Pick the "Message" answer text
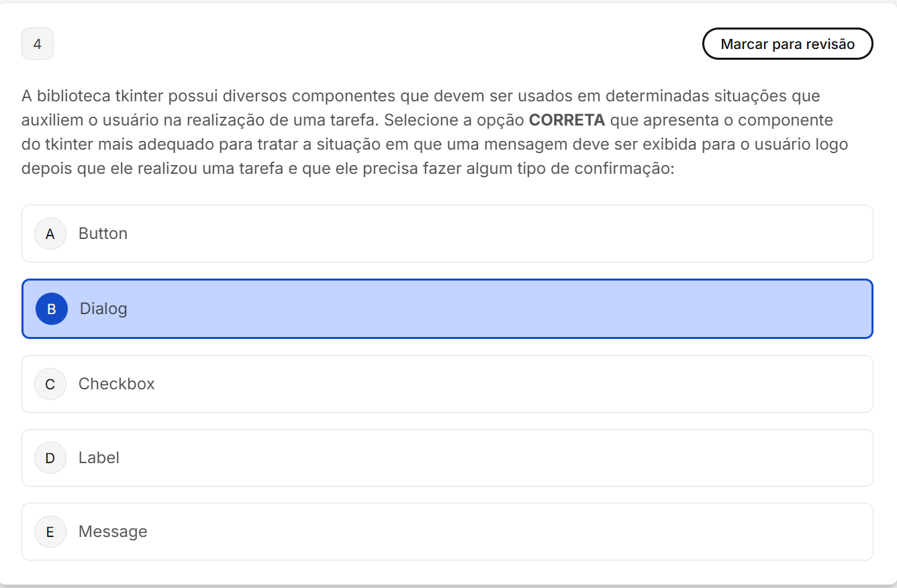The width and height of the screenshot is (897, 588). click(113, 532)
